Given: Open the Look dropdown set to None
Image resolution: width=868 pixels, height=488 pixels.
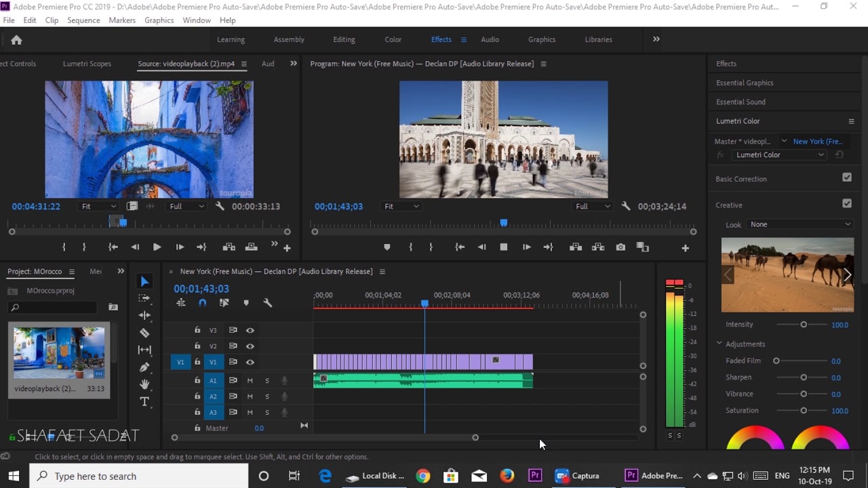Looking at the screenshot, I should (800, 224).
